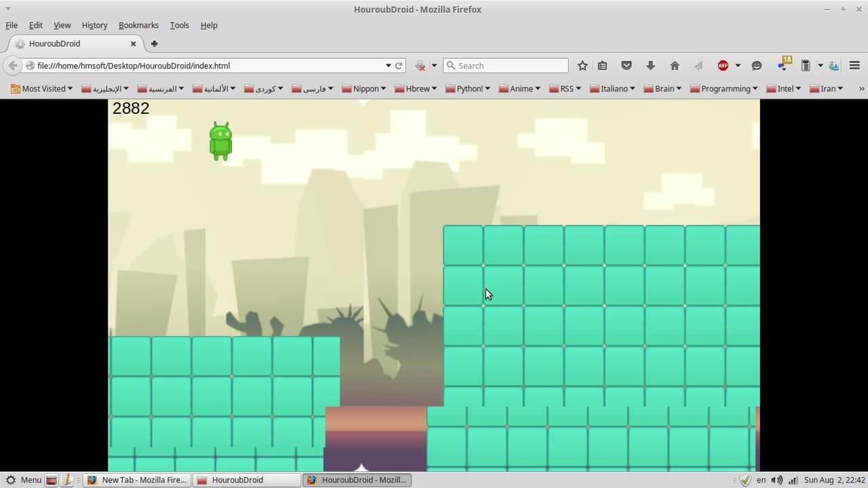Open the RSS bookmarks folder
Viewport: 868px width, 488px height.
(x=566, y=89)
